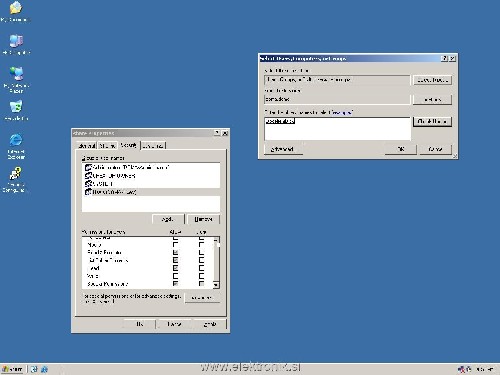Toggle Deny checkbox for Read & Execute
The image size is (500, 375).
201,252
